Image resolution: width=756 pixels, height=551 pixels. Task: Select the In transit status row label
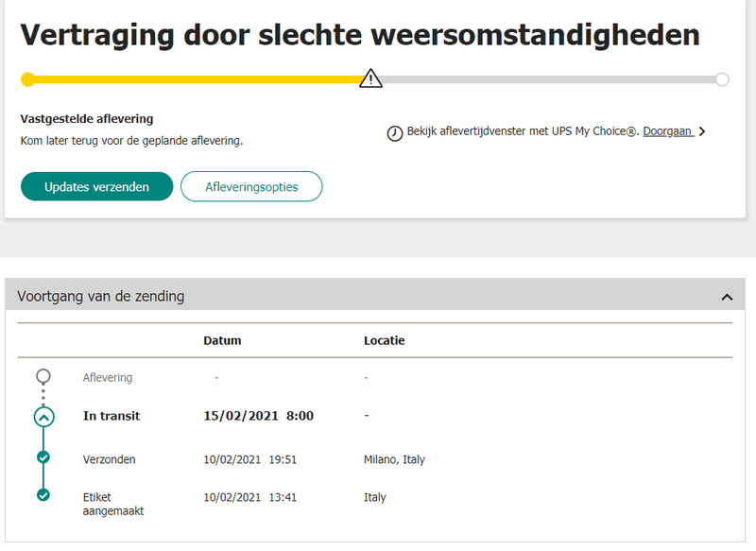click(112, 416)
